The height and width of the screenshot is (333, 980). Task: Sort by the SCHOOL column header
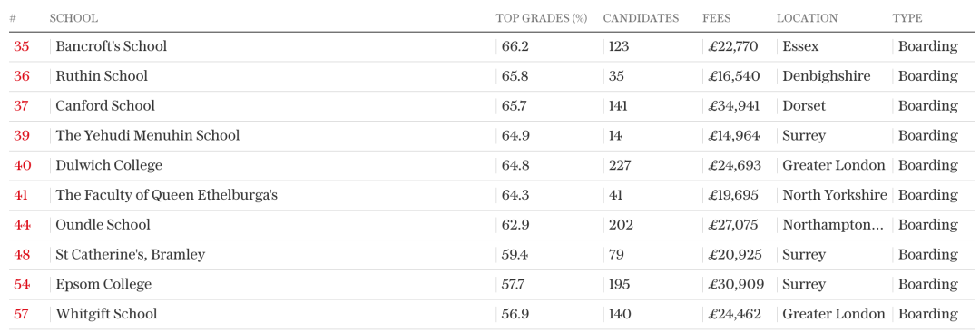pyautogui.click(x=73, y=18)
